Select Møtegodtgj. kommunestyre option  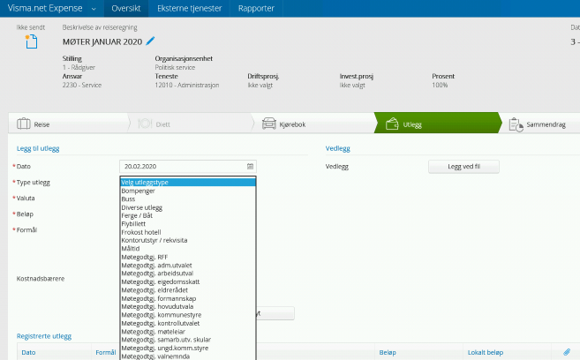pyautogui.click(x=188, y=315)
